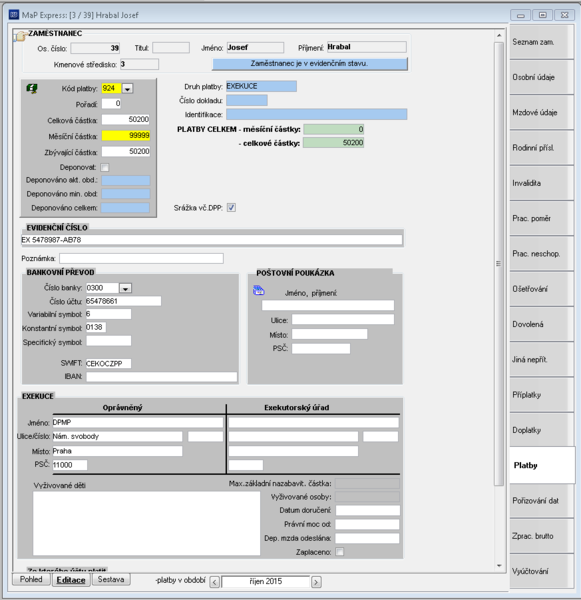
Task: Open the Číslo banky dropdown
Action: (125, 288)
